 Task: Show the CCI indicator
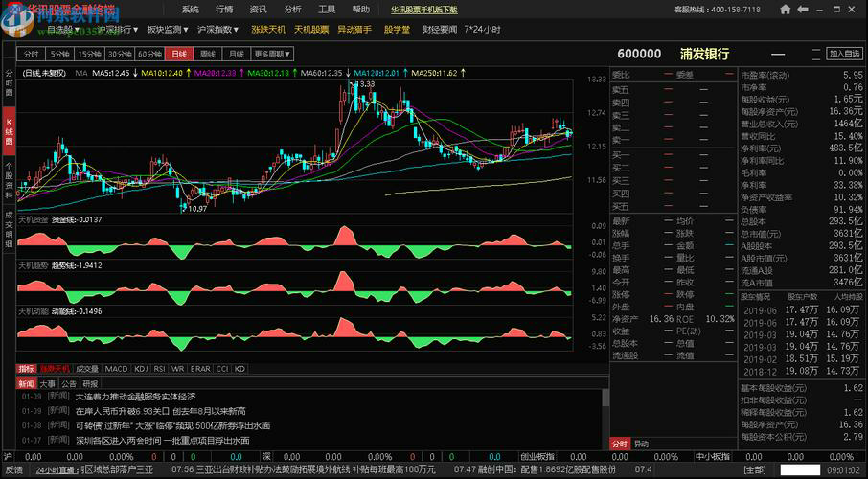(222, 368)
